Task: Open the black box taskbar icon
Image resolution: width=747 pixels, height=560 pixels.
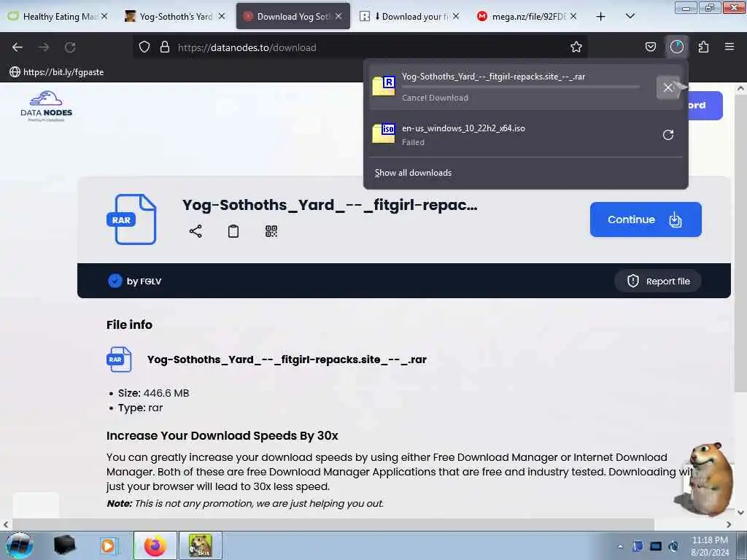Action: point(64,545)
